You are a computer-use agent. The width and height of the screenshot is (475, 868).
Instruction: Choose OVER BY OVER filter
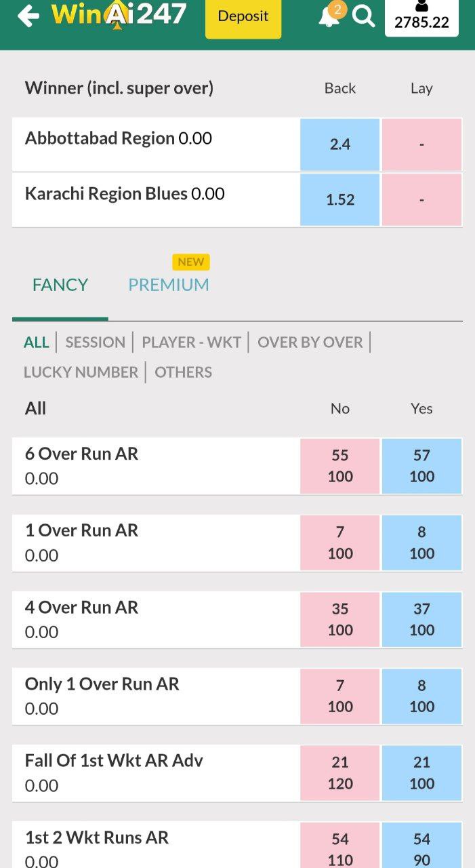[310, 342]
